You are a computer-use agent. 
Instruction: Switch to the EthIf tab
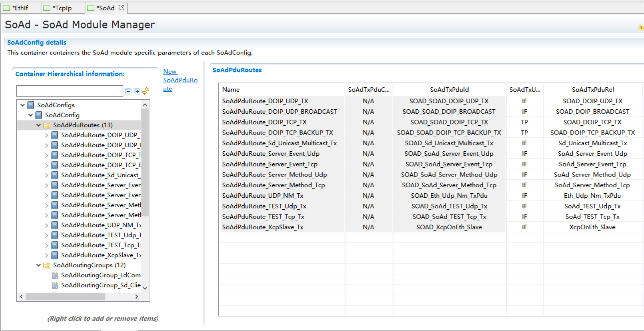20,8
